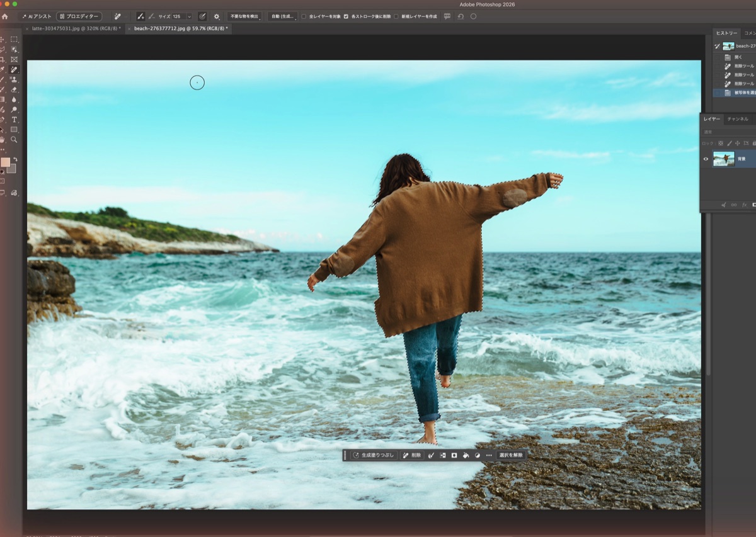Click the 不要な物を検出 button

pos(244,16)
